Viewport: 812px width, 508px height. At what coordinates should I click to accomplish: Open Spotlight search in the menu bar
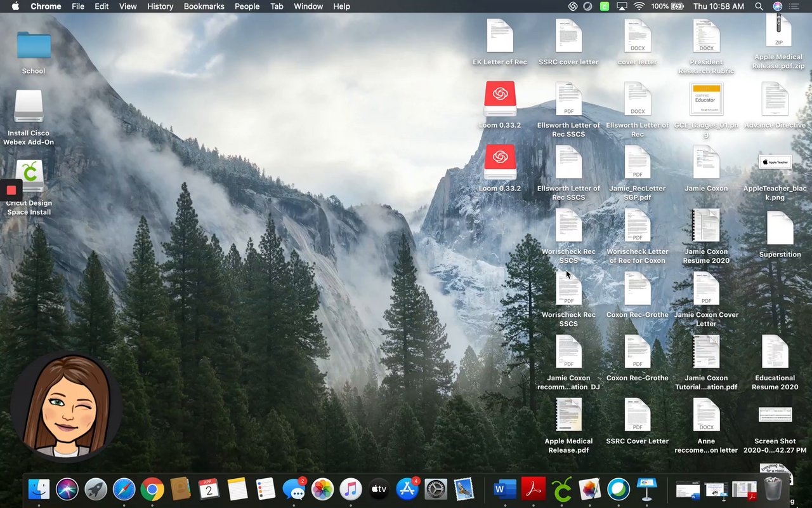[759, 6]
